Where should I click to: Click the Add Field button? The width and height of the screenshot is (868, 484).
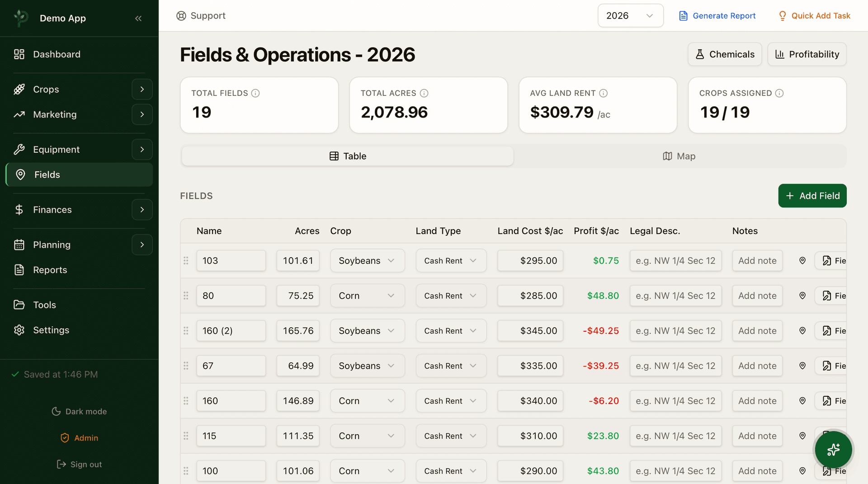[812, 196]
